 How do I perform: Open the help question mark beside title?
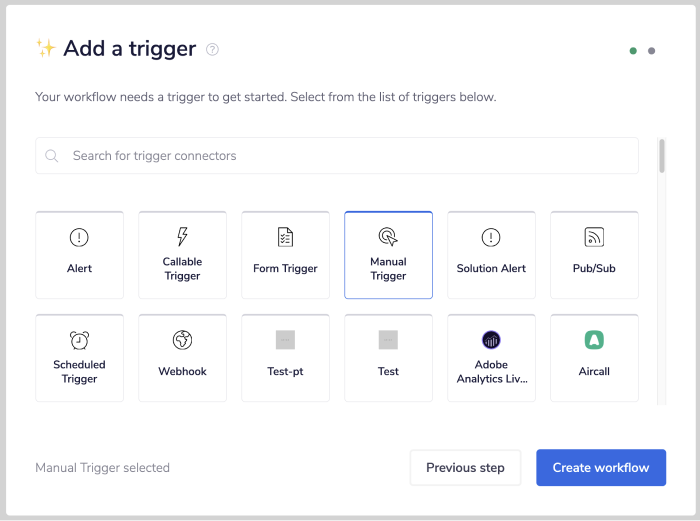[x=212, y=49]
